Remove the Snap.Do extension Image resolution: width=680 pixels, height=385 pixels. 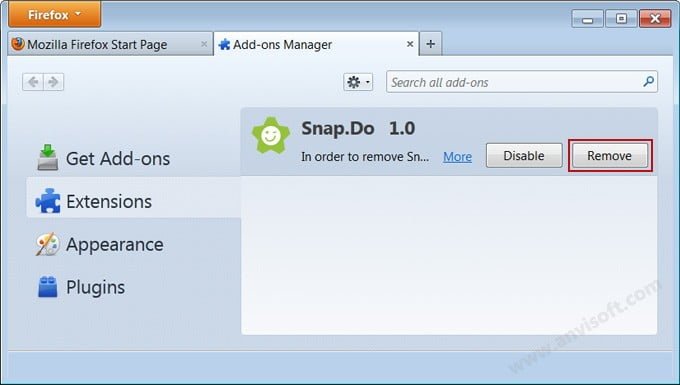(x=609, y=156)
